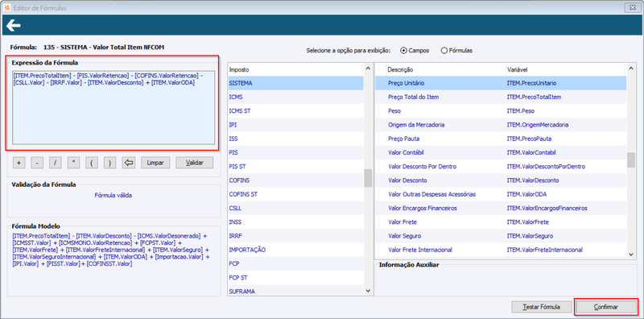Select ISS in the Imposto list
This screenshot has height=319, width=644.
(x=295, y=139)
